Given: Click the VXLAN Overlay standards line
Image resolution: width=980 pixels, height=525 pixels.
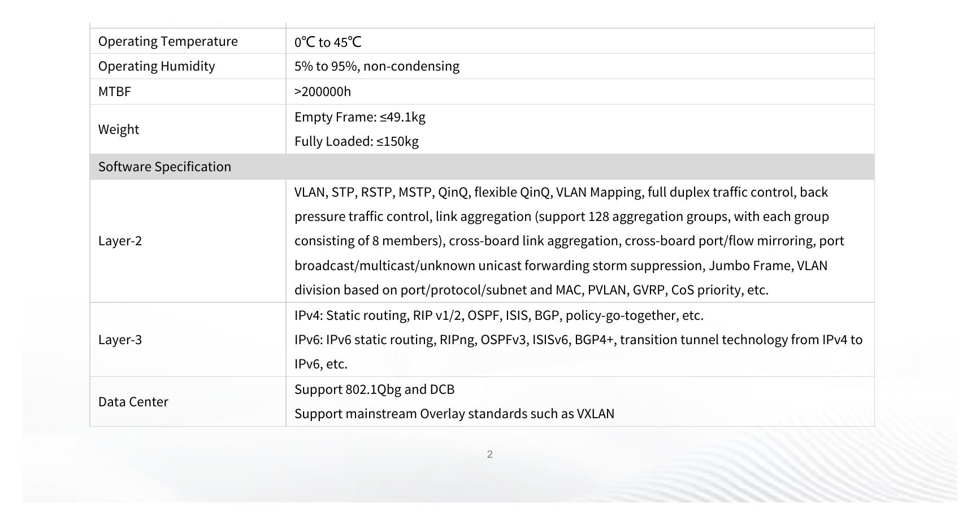Looking at the screenshot, I should [x=454, y=414].
